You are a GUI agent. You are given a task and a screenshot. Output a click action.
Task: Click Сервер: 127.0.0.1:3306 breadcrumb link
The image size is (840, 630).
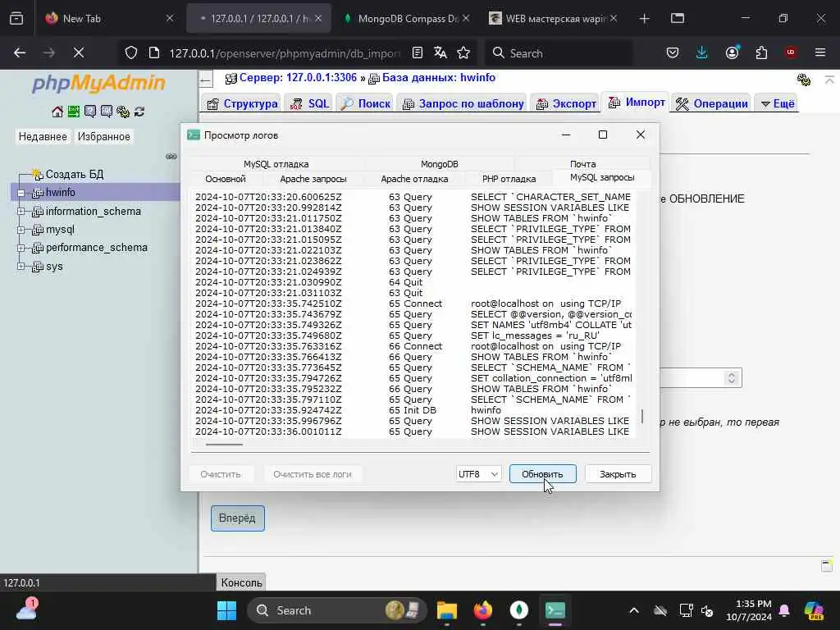(297, 78)
